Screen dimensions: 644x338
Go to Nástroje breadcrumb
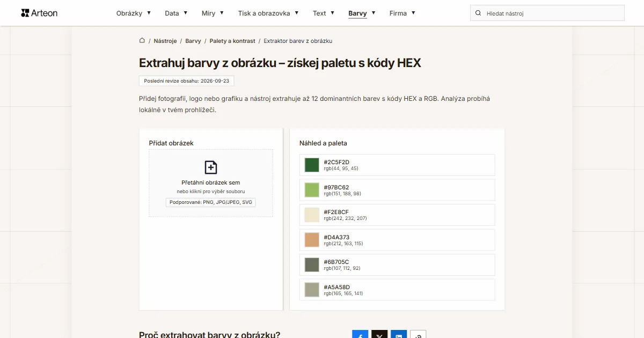(x=165, y=41)
